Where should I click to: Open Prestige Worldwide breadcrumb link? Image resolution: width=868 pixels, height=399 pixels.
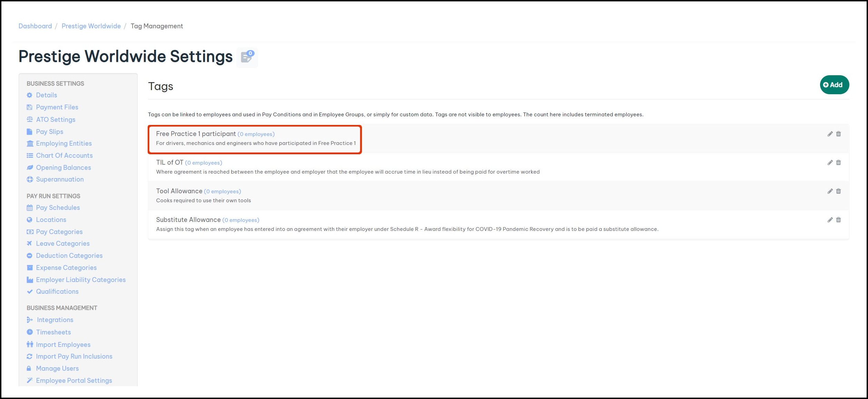(91, 26)
